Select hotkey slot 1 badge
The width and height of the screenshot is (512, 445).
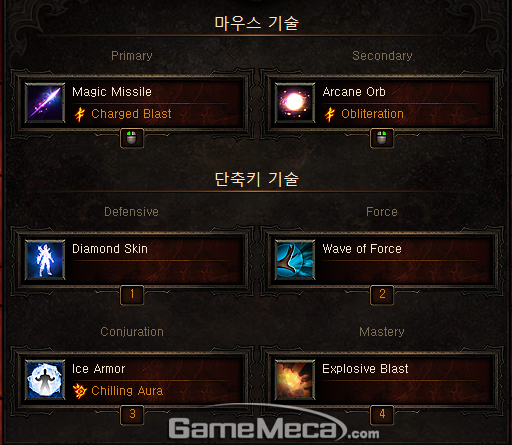tap(132, 295)
